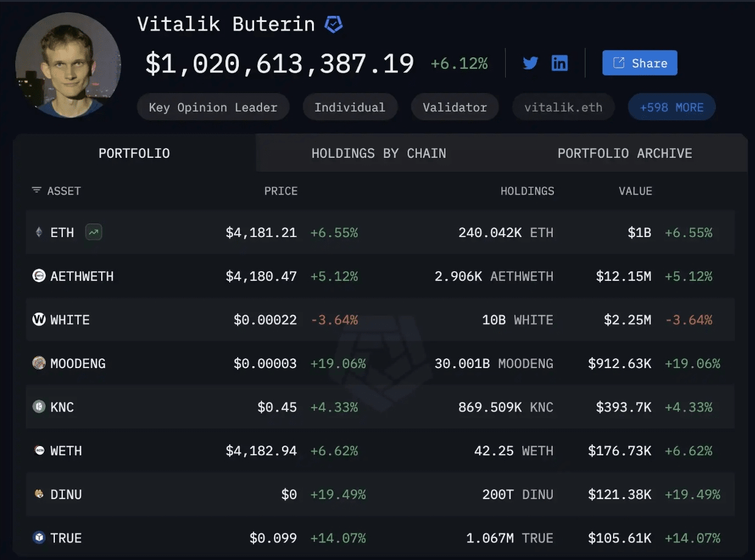
Task: Open the ETH price chart icon
Action: pos(93,232)
